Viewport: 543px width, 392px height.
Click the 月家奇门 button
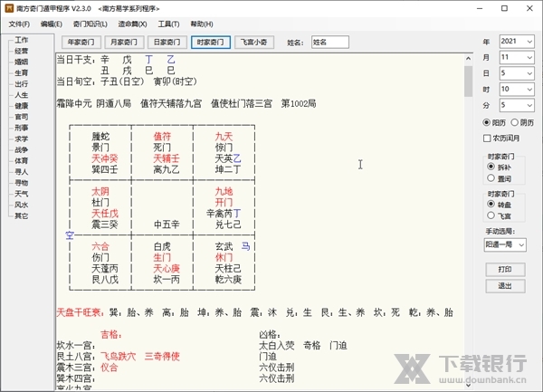[124, 43]
